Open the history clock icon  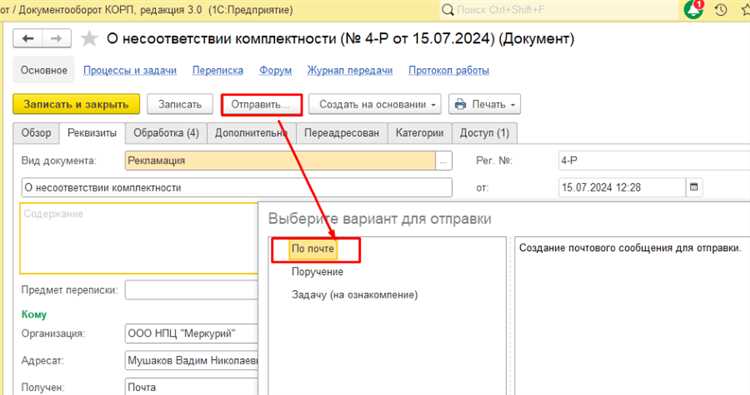pos(721,9)
